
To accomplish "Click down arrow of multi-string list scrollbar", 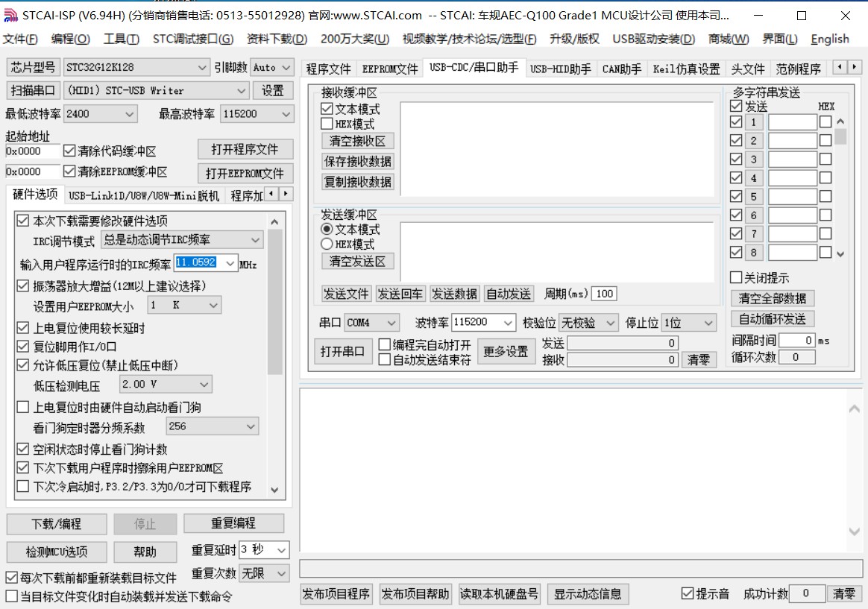I will [x=840, y=254].
